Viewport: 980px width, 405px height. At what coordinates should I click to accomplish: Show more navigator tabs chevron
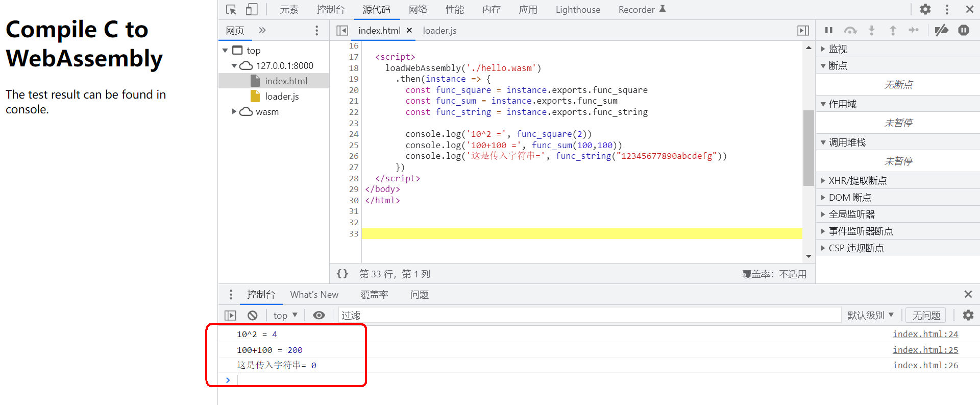262,30
